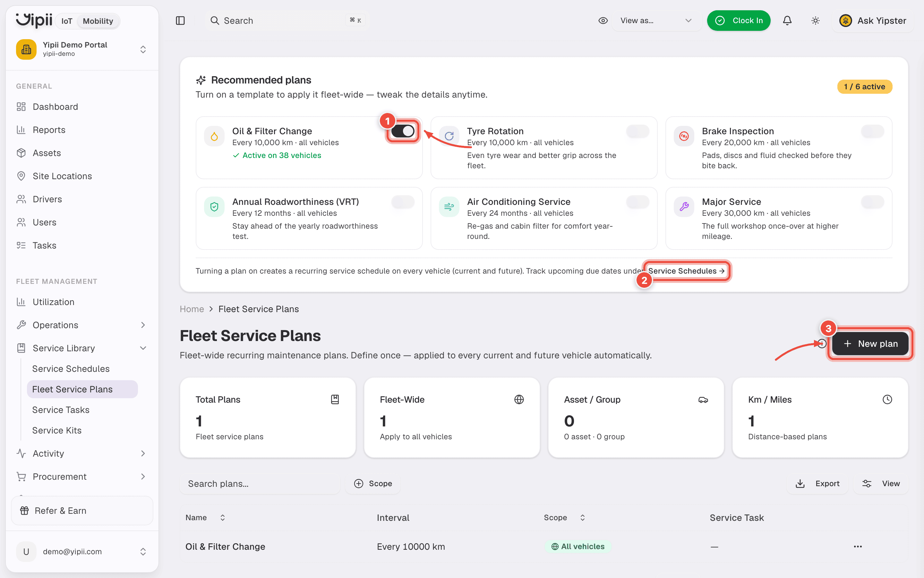Click the Brake Inspection disc icon

(684, 136)
